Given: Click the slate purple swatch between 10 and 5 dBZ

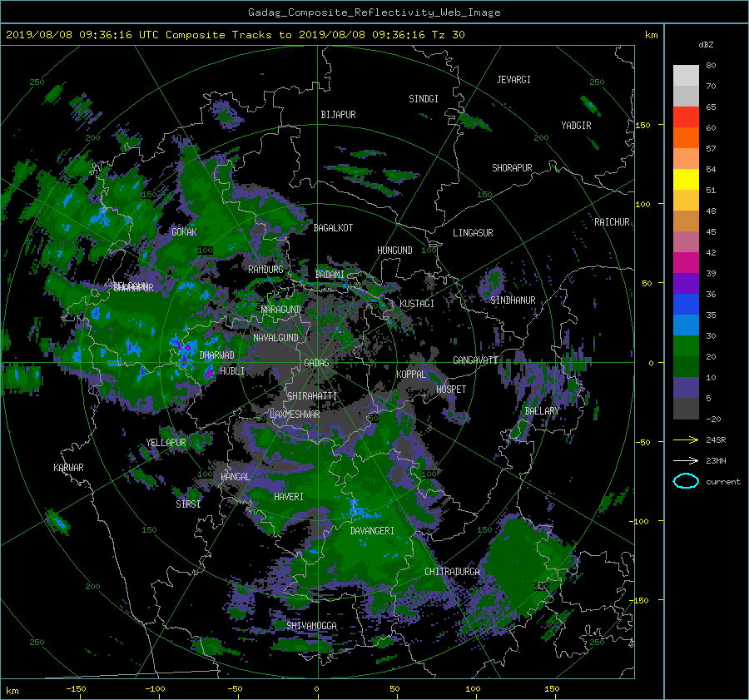Looking at the screenshot, I should pos(686,387).
